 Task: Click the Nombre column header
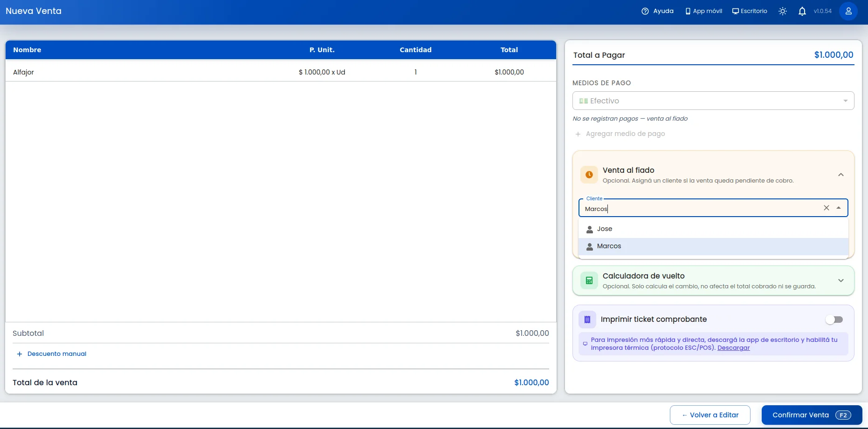pyautogui.click(x=27, y=50)
